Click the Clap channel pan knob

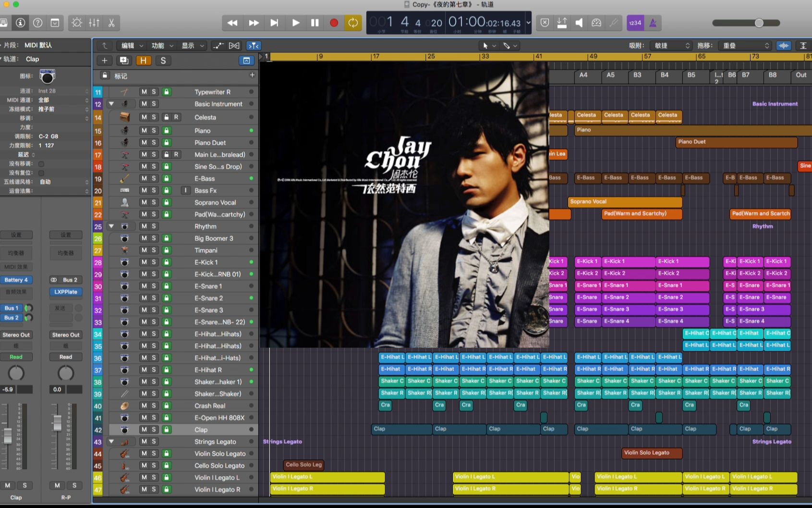16,373
